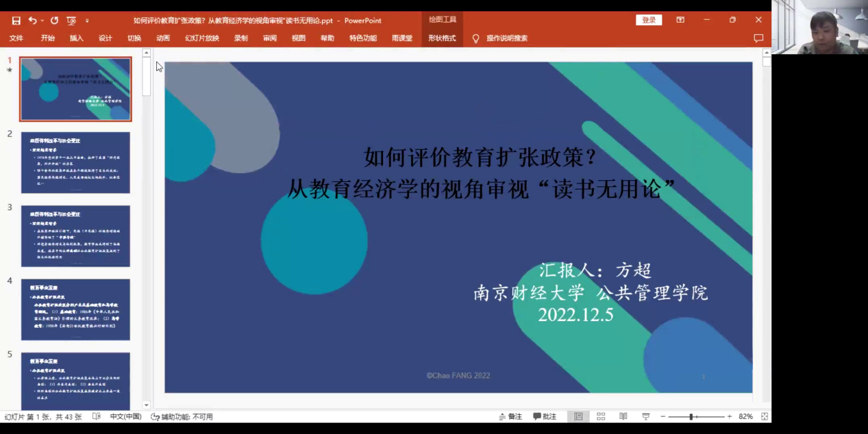Customize the Quick Access Toolbar dropdown
This screenshot has width=868, height=434.
pyautogui.click(x=87, y=21)
